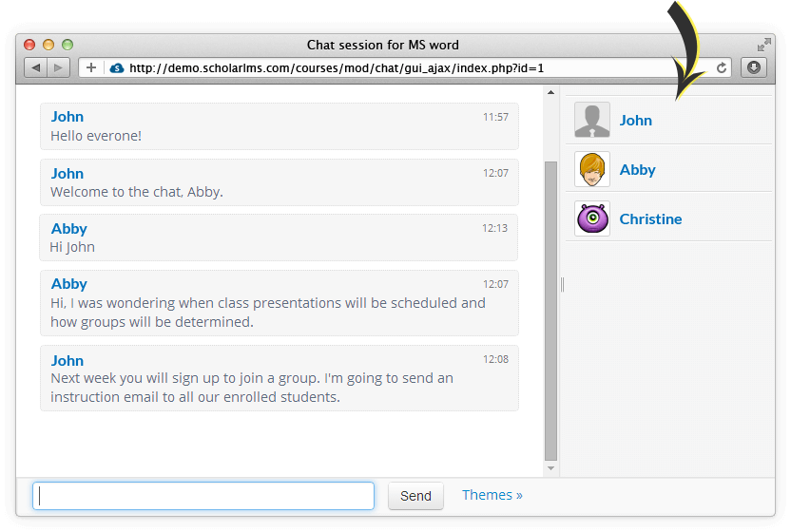Image resolution: width=791 pixels, height=532 pixels.
Task: Click the site favicon in address bar
Action: click(117, 68)
